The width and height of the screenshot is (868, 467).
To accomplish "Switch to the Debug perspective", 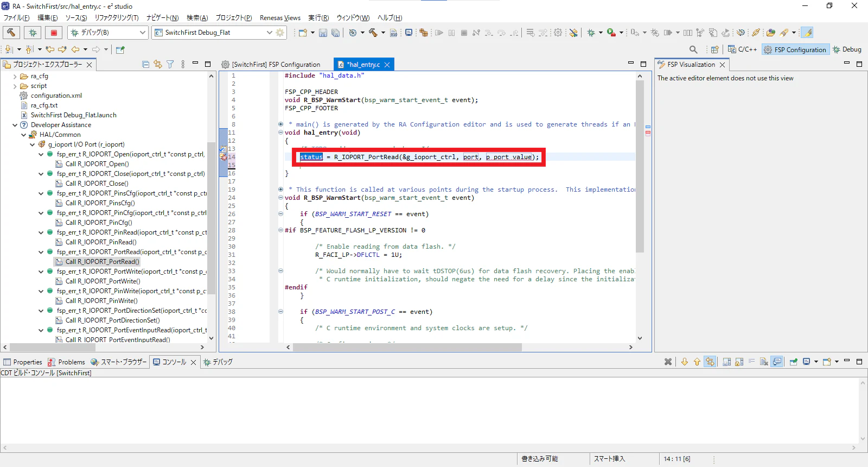I will [x=847, y=49].
